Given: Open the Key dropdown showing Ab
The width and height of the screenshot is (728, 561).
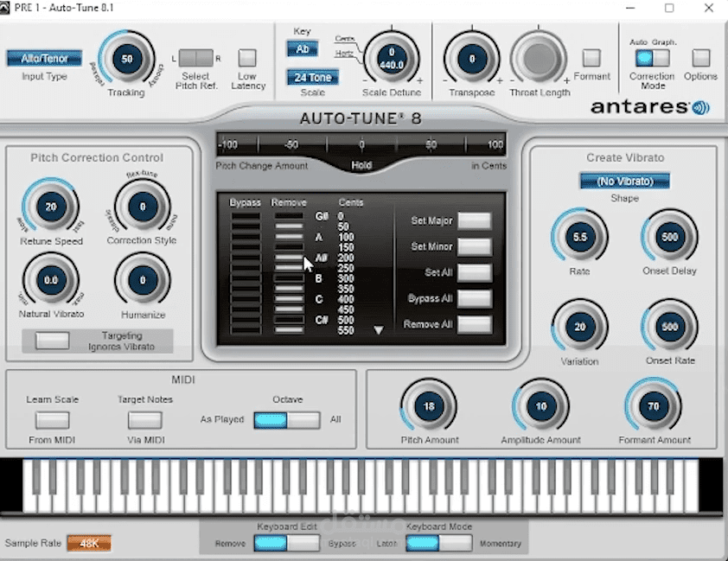Looking at the screenshot, I should pos(303,48).
